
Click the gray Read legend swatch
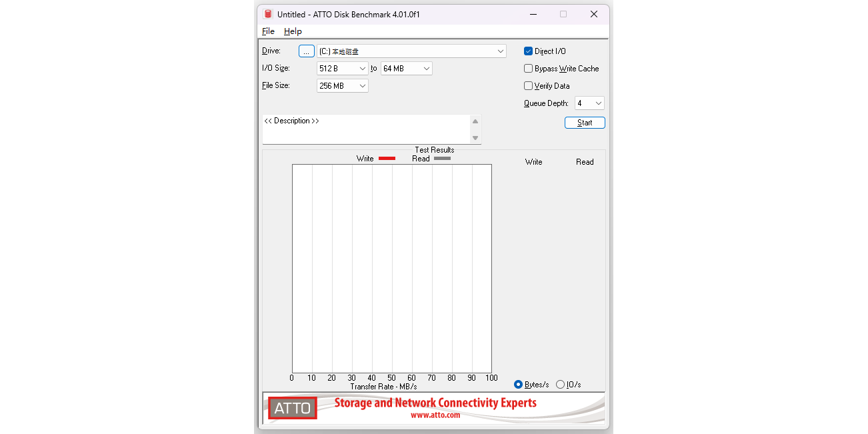(x=442, y=159)
